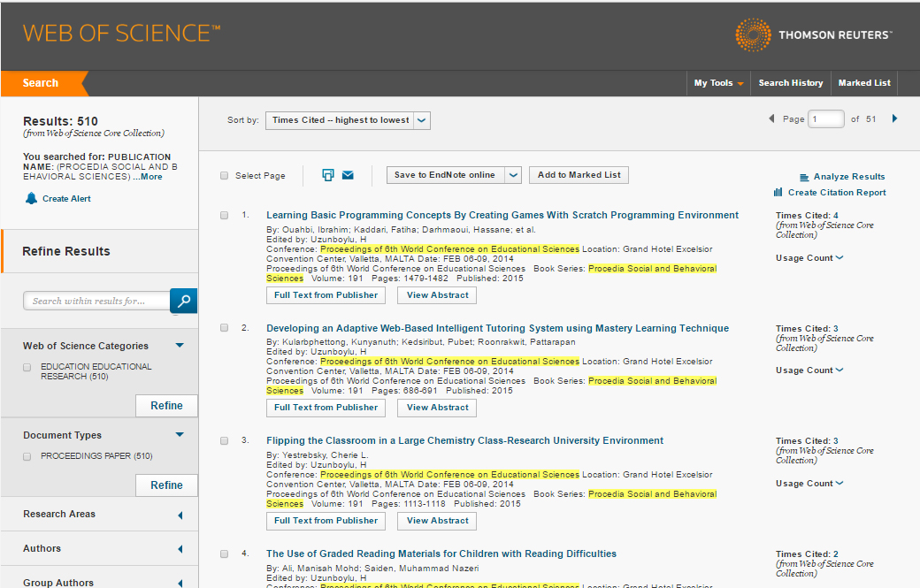Expand Usage Count for result 2
This screenshot has height=588, width=920.
[x=809, y=370]
